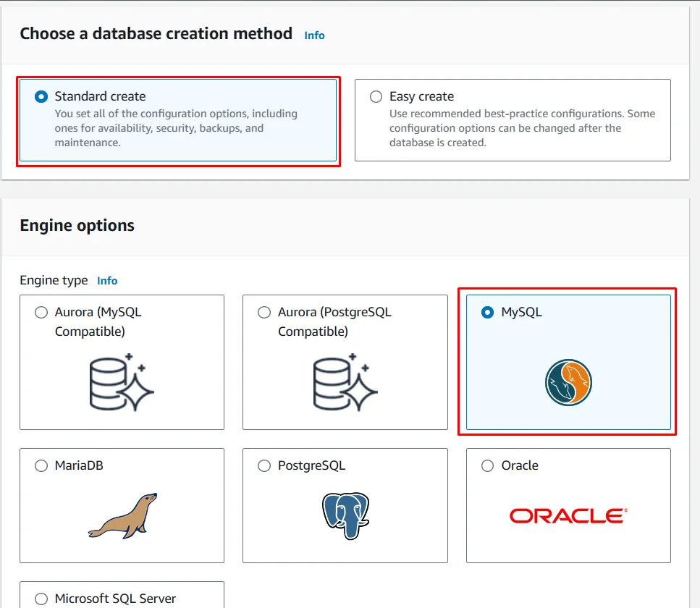
Task: Click the 'Easy create' label text
Action: pos(421,96)
